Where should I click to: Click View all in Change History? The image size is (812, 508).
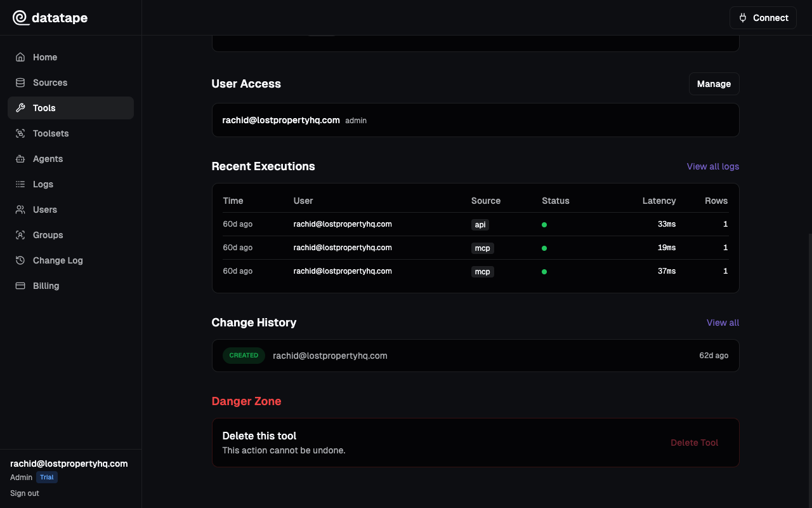[723, 323]
